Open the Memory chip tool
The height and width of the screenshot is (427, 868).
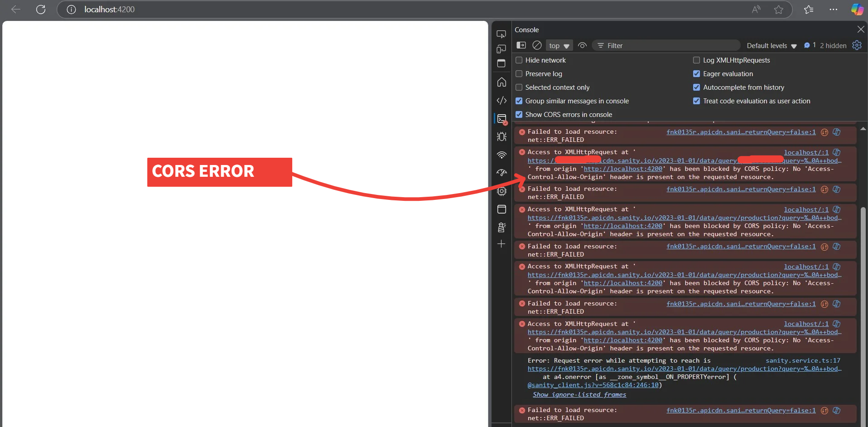point(502,191)
